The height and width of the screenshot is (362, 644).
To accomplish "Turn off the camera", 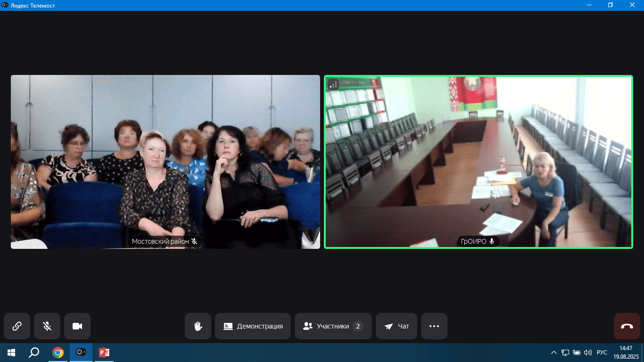I will pos(77,326).
